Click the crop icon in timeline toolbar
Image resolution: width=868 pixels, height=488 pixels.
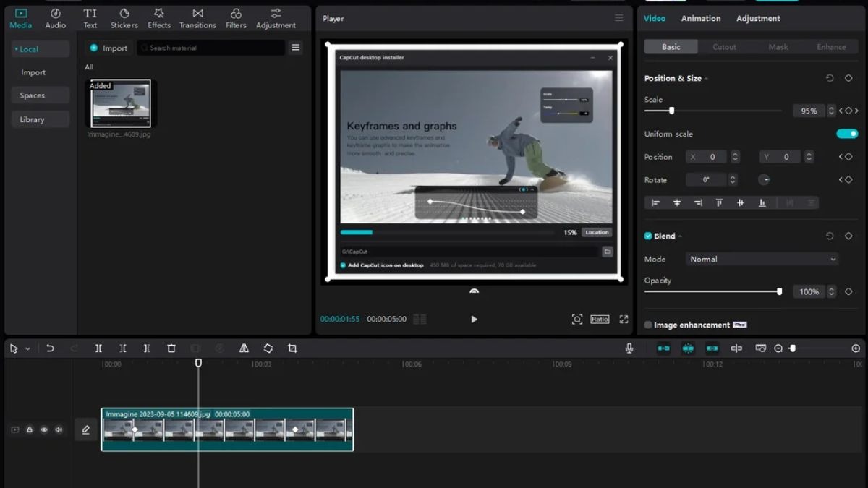click(x=292, y=348)
